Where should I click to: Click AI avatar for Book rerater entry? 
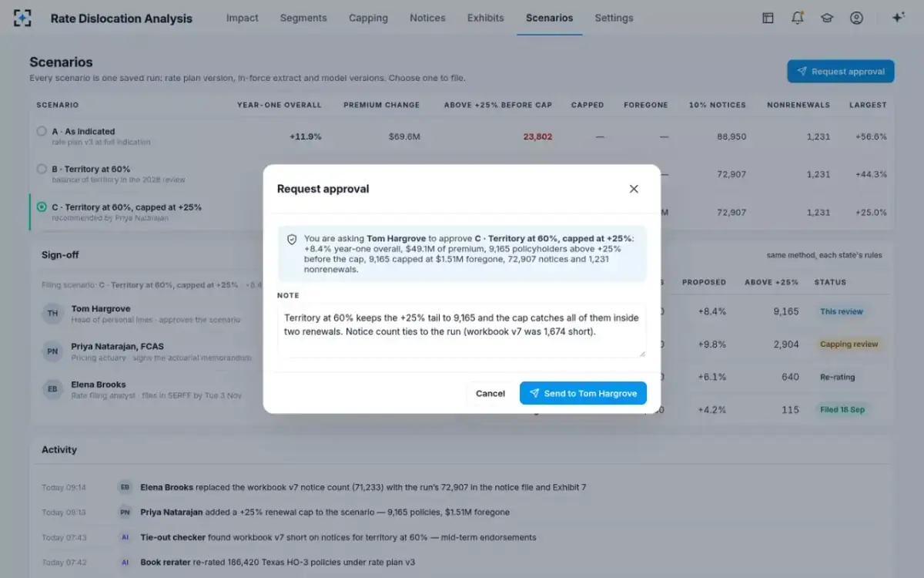(x=125, y=562)
